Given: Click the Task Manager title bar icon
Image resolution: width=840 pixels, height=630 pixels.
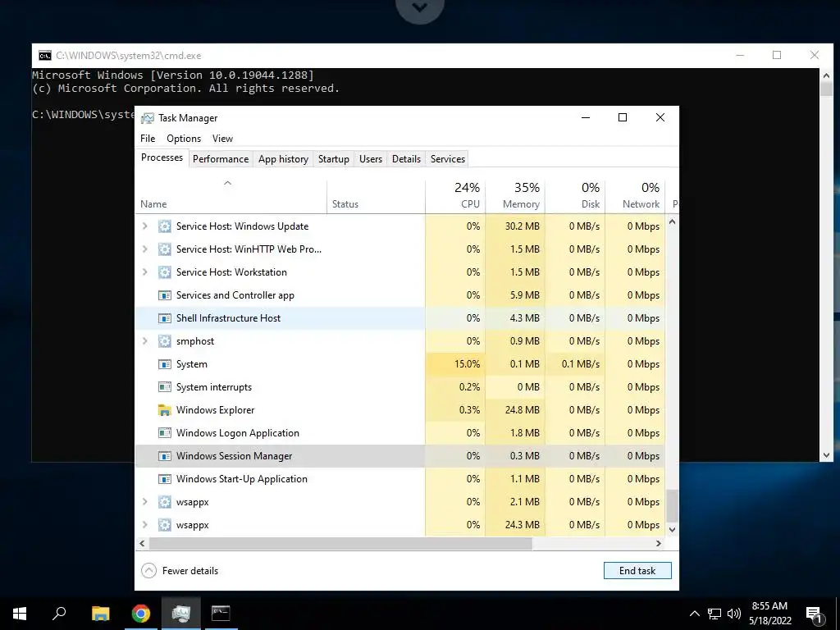Looking at the screenshot, I should [148, 118].
